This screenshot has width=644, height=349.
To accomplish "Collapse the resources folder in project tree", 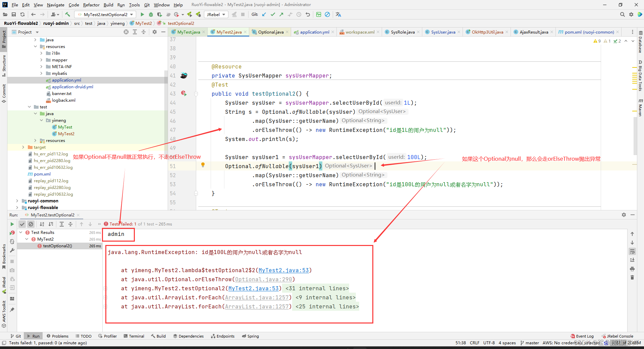I will [36, 47].
